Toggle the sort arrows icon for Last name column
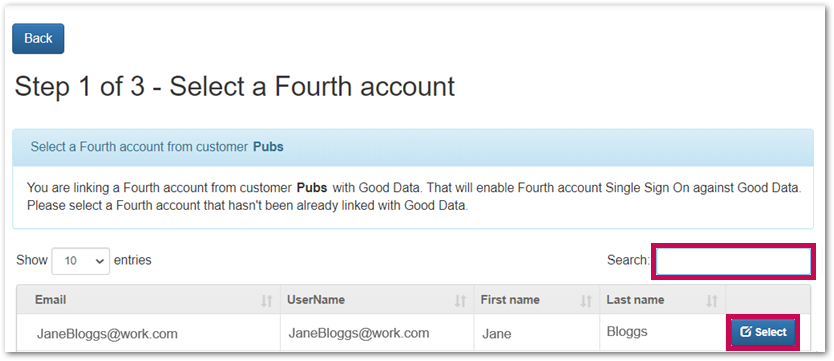The width and height of the screenshot is (834, 361). tap(712, 301)
